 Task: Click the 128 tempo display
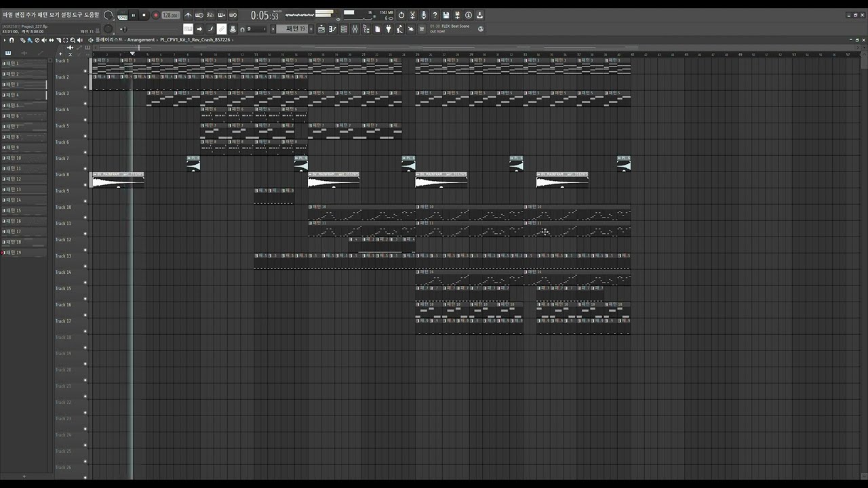pyautogui.click(x=171, y=15)
